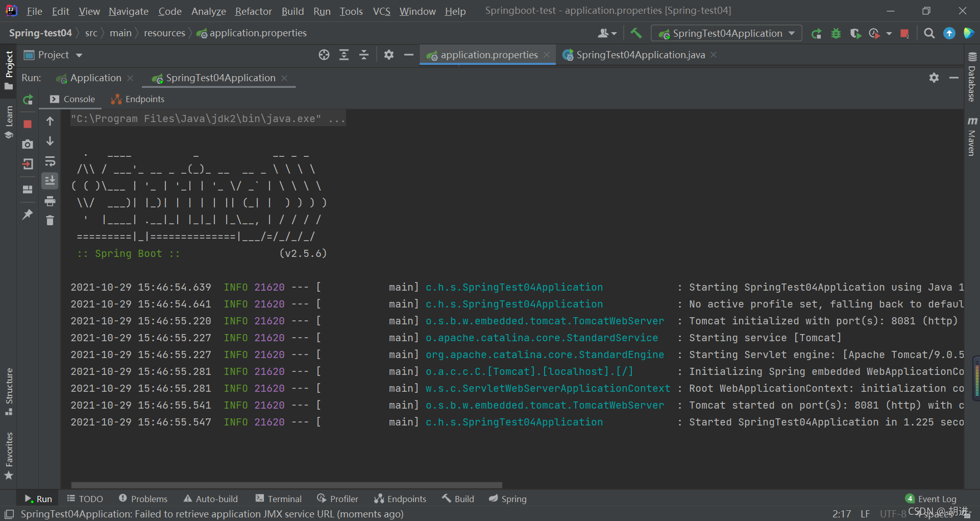Click the 2:17 cursor position indicator

tap(842, 514)
